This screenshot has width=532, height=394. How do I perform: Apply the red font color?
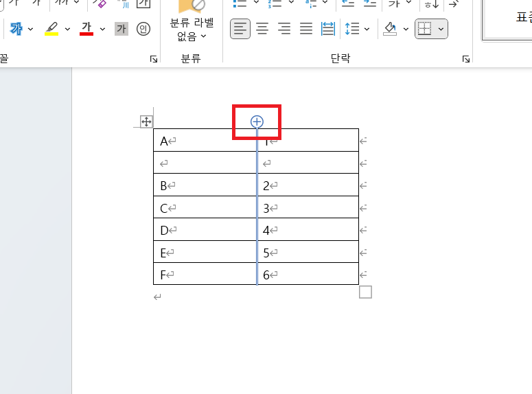[86, 29]
